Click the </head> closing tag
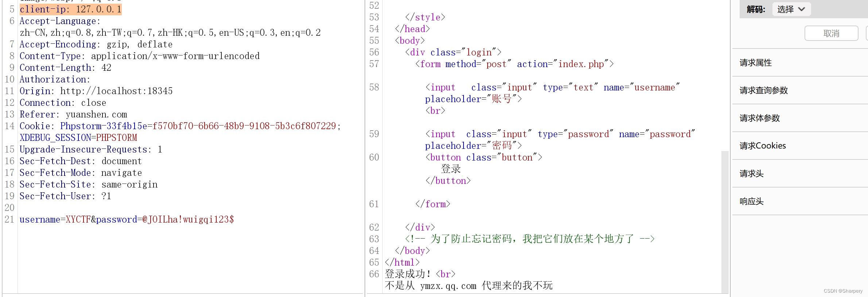Screen dimensions: 868x297 (x=412, y=29)
